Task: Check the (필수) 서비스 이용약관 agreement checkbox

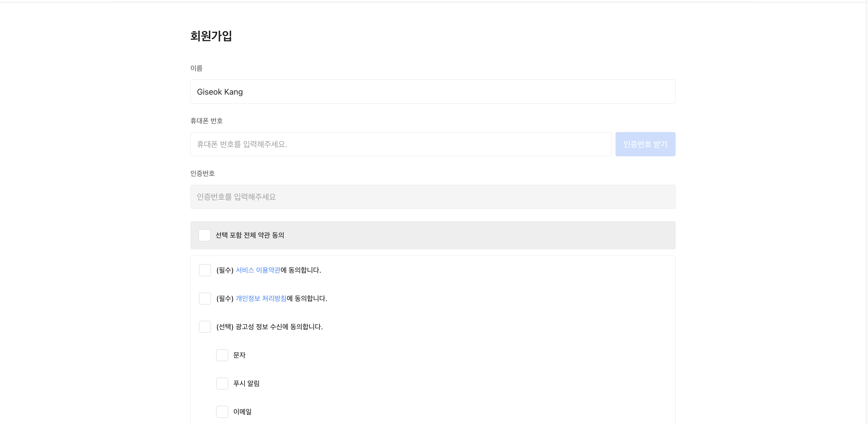Action: pyautogui.click(x=205, y=270)
